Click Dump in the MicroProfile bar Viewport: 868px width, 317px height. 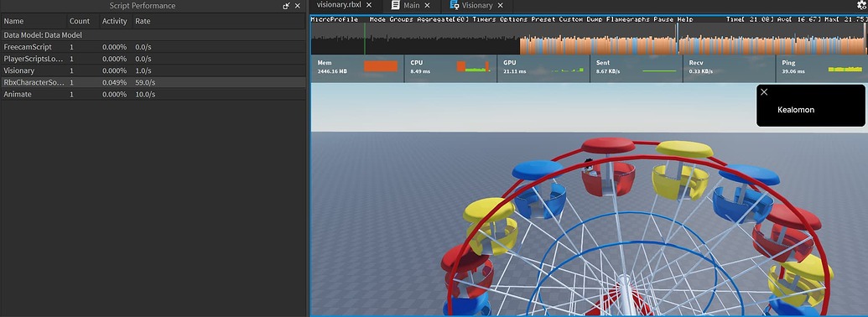click(x=594, y=18)
